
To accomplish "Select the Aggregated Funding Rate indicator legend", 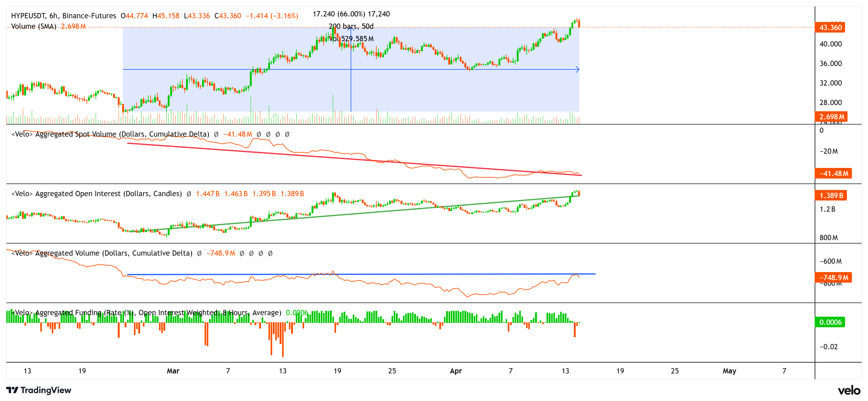I will click(x=146, y=313).
